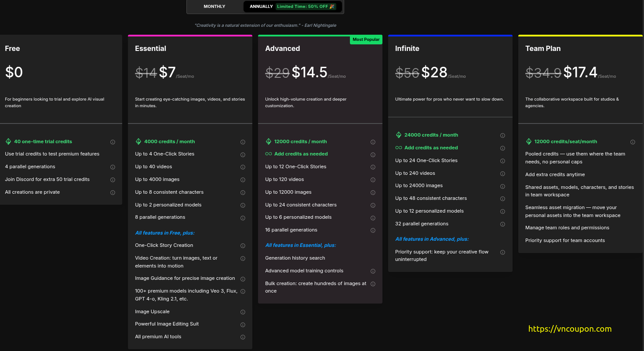The image size is (644, 351).
Task: Open info tooltip for 8 parallel generations
Action: click(x=243, y=218)
